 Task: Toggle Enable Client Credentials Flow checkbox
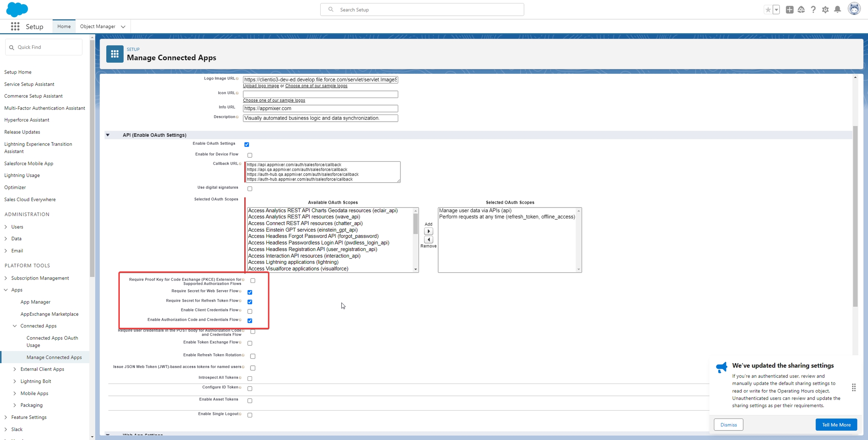250,311
